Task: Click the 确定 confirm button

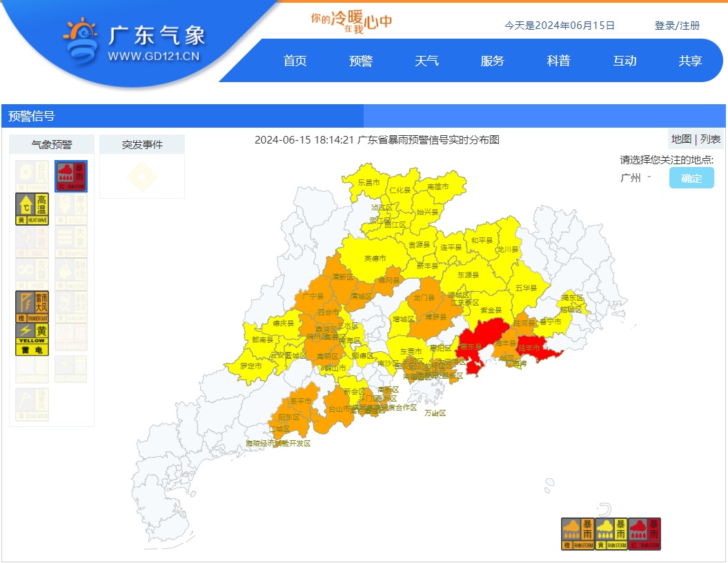Action: pos(691,178)
